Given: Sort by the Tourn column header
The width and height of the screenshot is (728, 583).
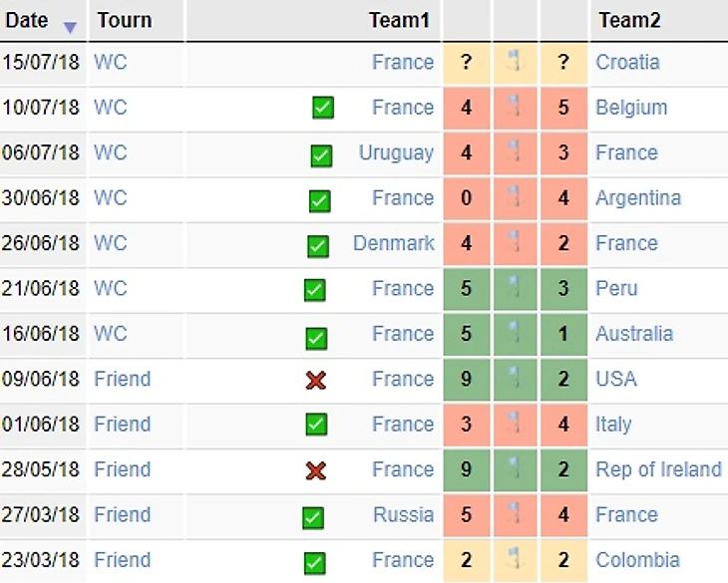Looking at the screenshot, I should point(125,20).
